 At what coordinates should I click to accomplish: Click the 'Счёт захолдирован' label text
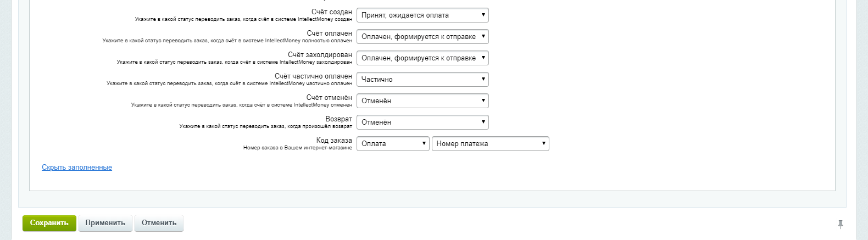pos(320,54)
